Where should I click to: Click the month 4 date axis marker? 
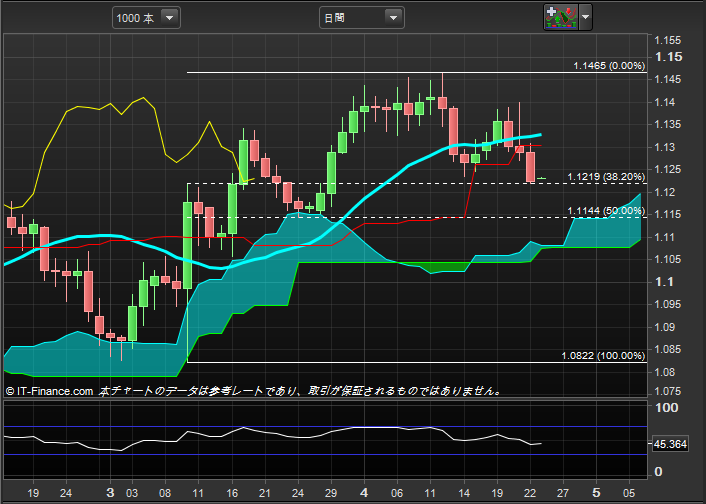364,493
